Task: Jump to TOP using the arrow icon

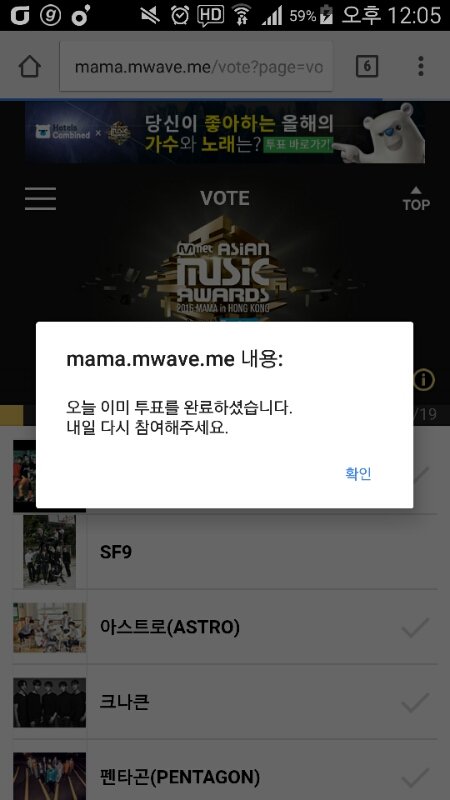Action: [x=416, y=198]
